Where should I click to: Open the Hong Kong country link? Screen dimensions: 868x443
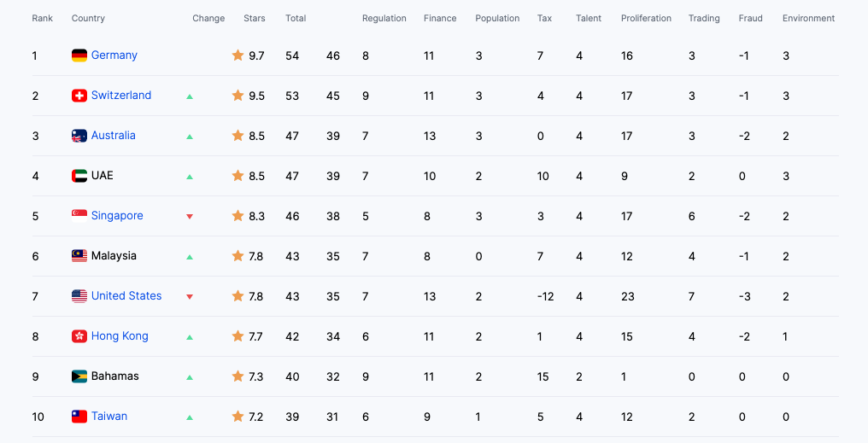120,336
